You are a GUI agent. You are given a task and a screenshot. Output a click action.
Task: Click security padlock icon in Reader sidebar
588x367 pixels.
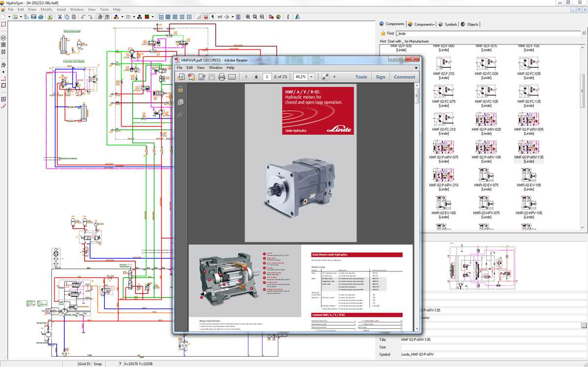(x=180, y=89)
